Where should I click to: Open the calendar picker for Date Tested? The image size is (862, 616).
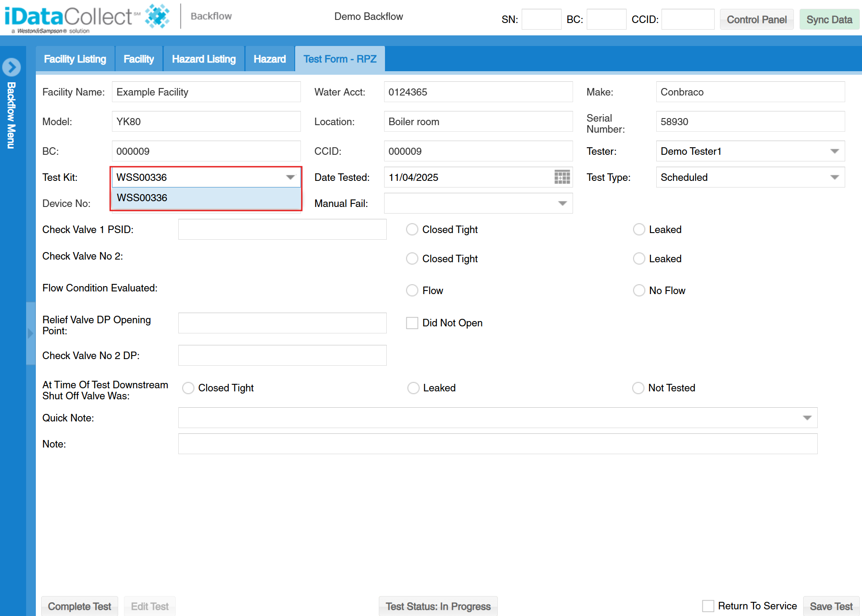(x=561, y=177)
